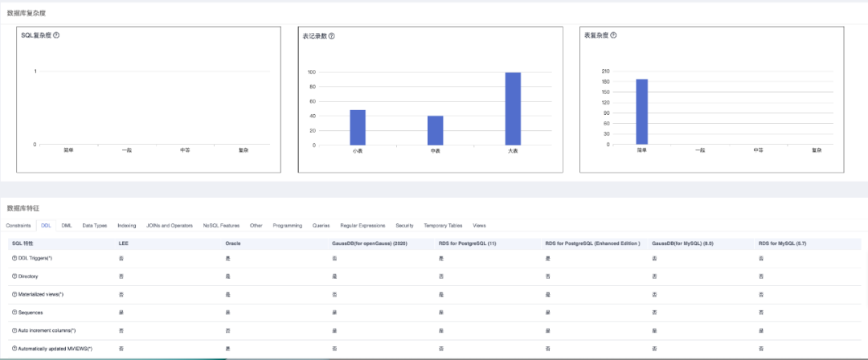The image size is (868, 360).
Task: Switch to the Programming tab
Action: coord(287,226)
